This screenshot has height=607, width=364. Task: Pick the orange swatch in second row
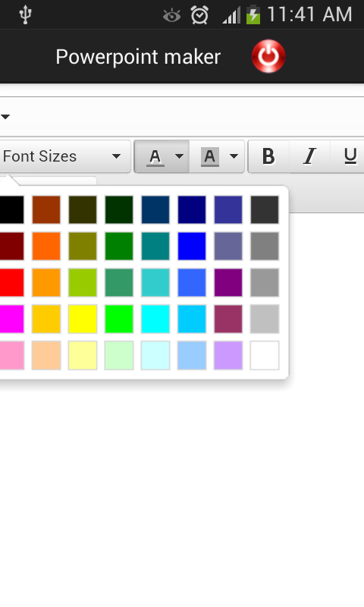coord(46,246)
